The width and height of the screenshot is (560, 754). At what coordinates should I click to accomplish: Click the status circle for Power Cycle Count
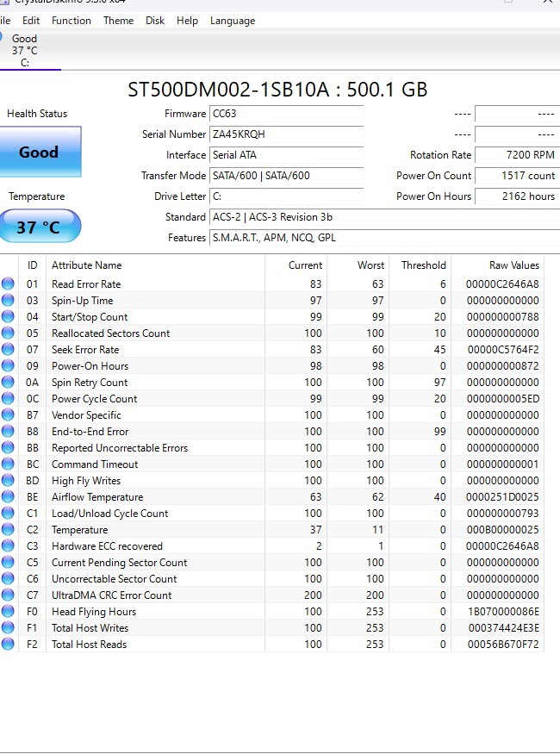point(8,398)
